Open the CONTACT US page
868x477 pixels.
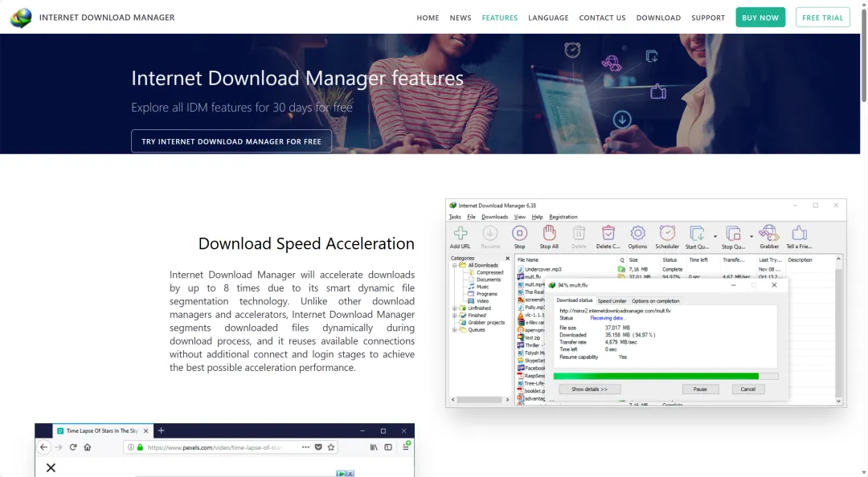(602, 18)
